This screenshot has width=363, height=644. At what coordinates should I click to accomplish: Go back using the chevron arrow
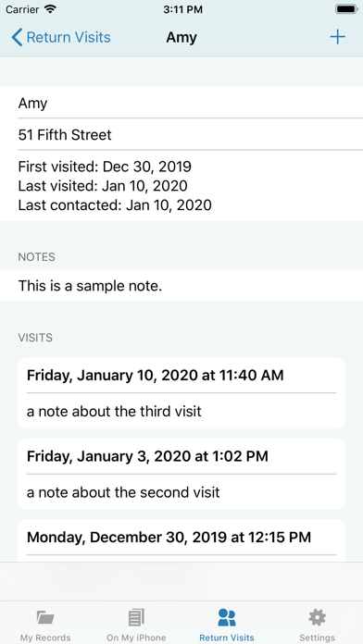tap(17, 37)
